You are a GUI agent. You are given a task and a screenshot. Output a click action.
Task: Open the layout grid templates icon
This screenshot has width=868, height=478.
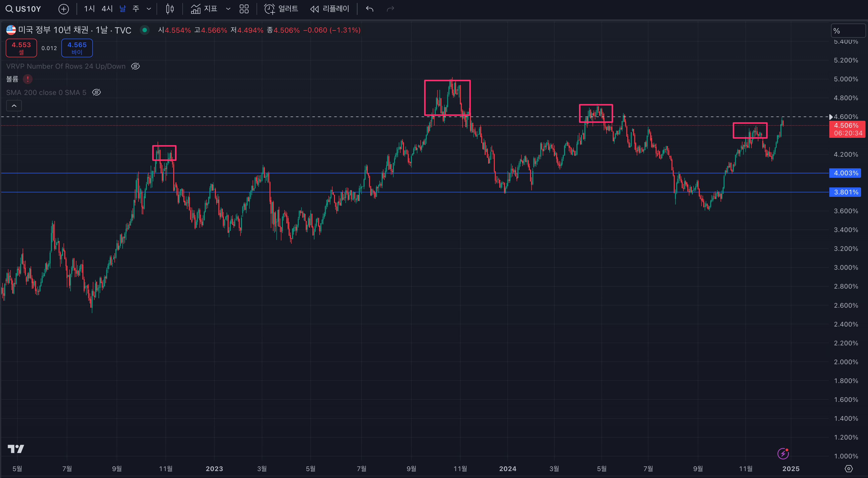244,9
